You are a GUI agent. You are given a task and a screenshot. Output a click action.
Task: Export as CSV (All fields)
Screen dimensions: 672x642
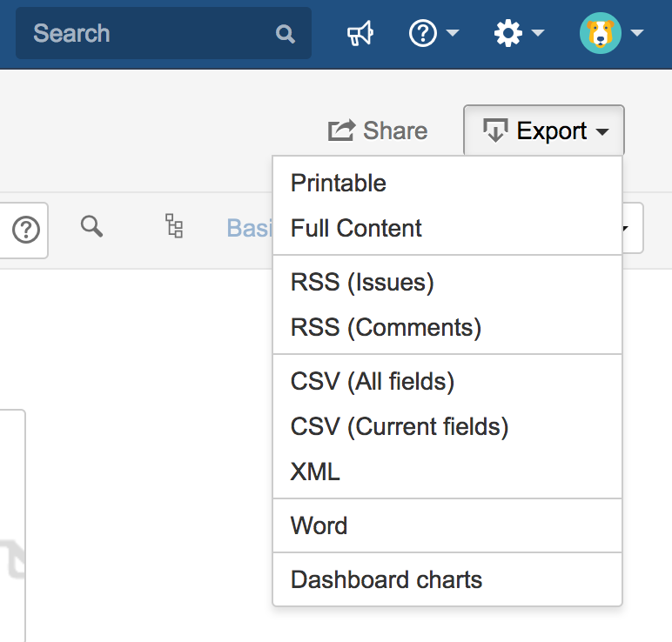(x=373, y=382)
